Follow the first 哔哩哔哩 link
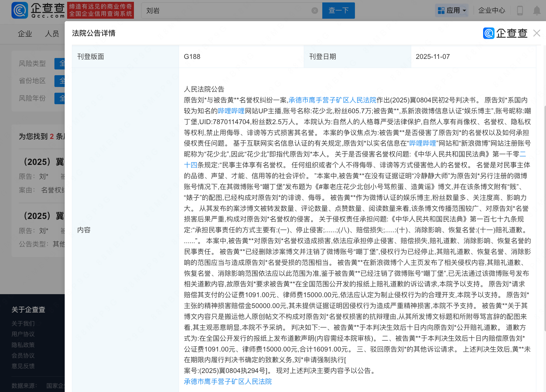This screenshot has height=392, width=546. click(x=231, y=111)
